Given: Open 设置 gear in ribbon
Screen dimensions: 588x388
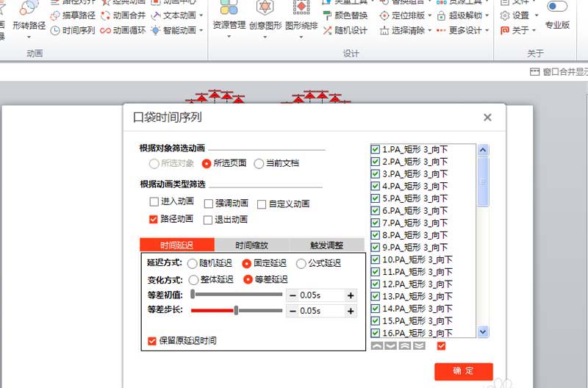Looking at the screenshot, I should tap(505, 15).
